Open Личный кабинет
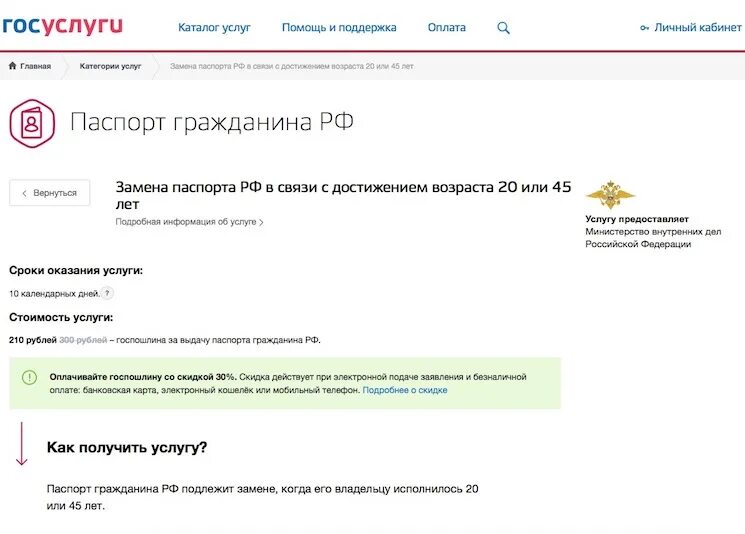 pos(698,28)
